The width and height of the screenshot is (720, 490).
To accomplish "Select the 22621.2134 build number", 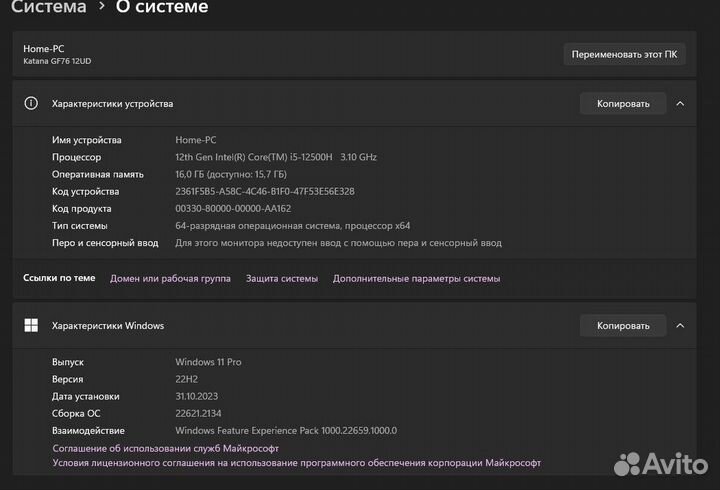I will (x=198, y=414).
